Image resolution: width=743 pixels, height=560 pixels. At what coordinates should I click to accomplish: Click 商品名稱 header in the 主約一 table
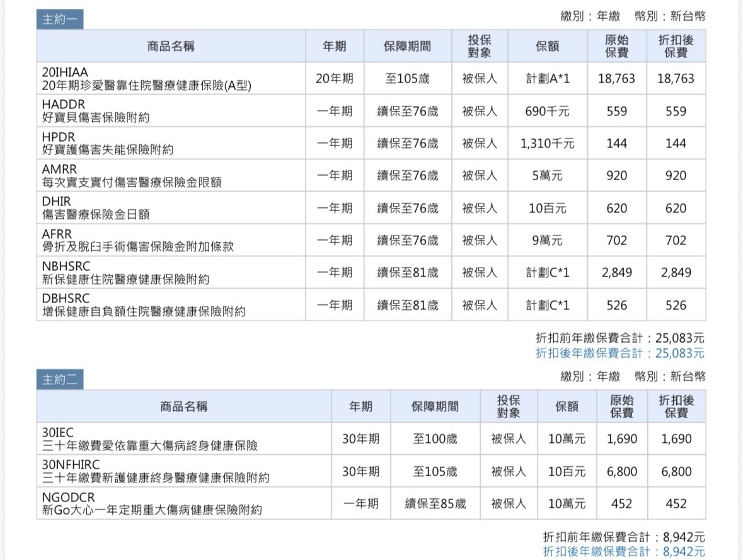(x=171, y=46)
